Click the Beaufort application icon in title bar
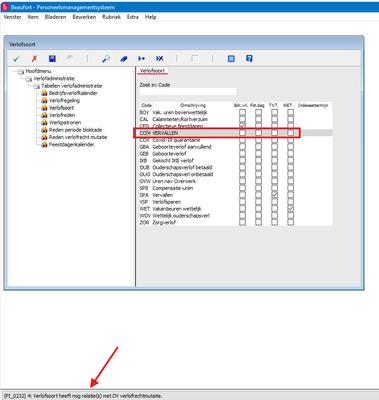This screenshot has height=400, width=379. (x=5, y=7)
